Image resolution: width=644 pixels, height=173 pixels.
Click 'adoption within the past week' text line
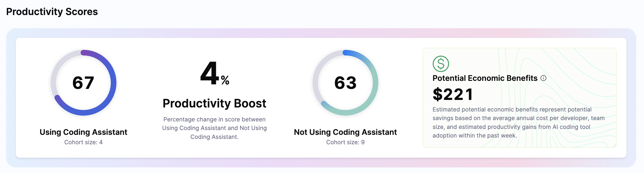point(475,136)
